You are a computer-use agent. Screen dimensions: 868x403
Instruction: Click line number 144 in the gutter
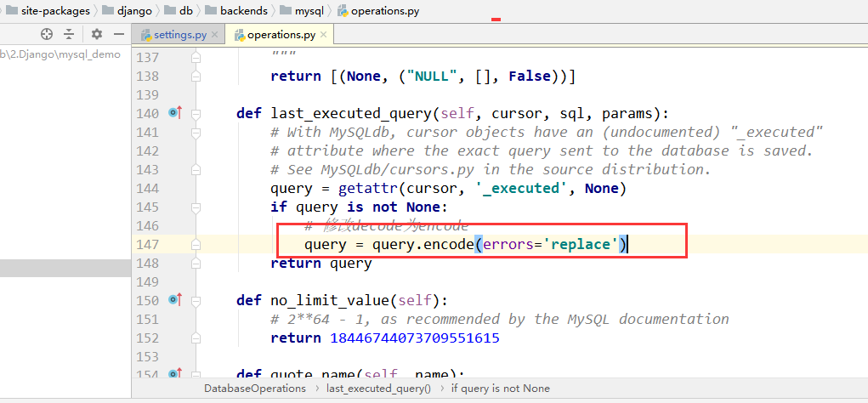click(x=147, y=188)
